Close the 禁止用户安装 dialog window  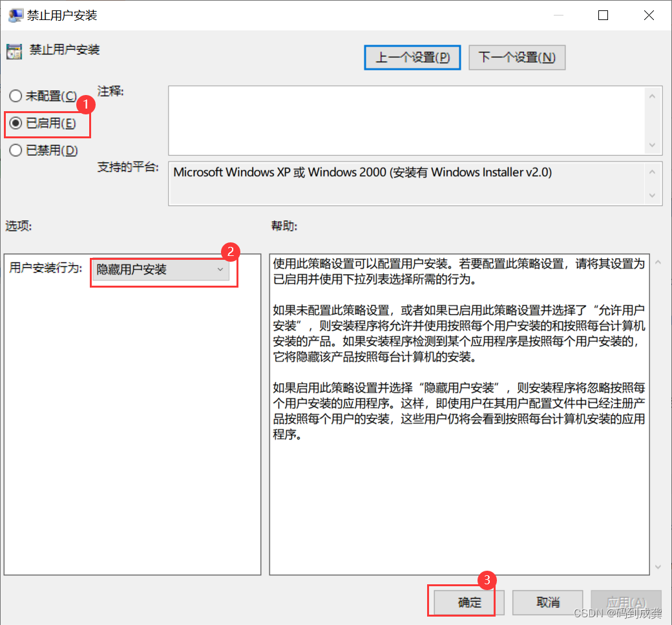pos(649,16)
